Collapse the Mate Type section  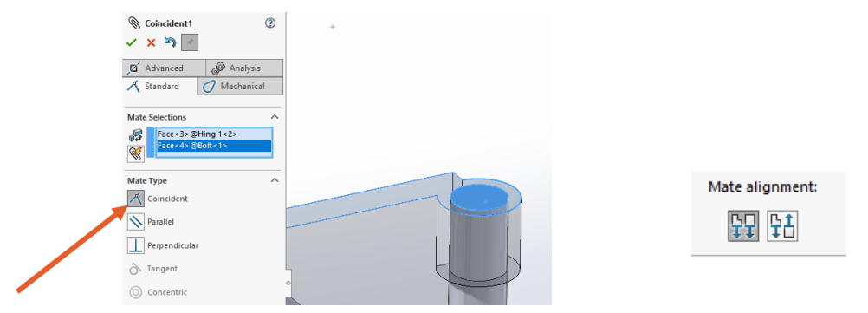pyautogui.click(x=274, y=180)
